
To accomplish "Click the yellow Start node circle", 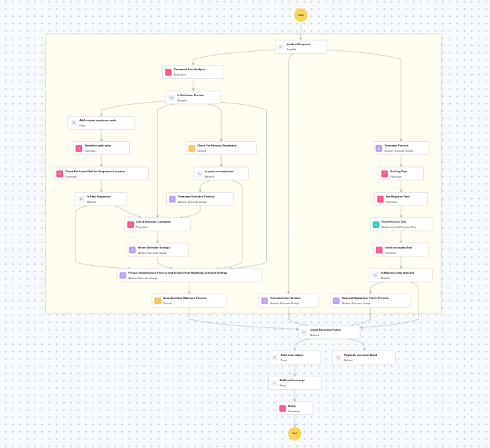I will coord(301,15).
